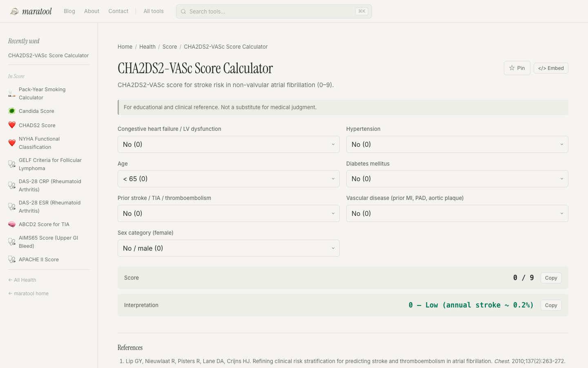Click the search magnifier icon

coord(183,11)
